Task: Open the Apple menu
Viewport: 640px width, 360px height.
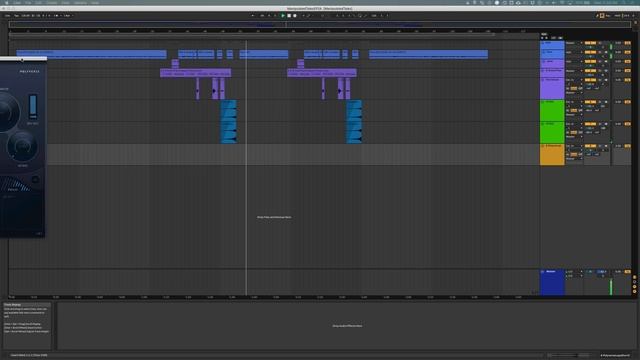Action: (x=6, y=2)
